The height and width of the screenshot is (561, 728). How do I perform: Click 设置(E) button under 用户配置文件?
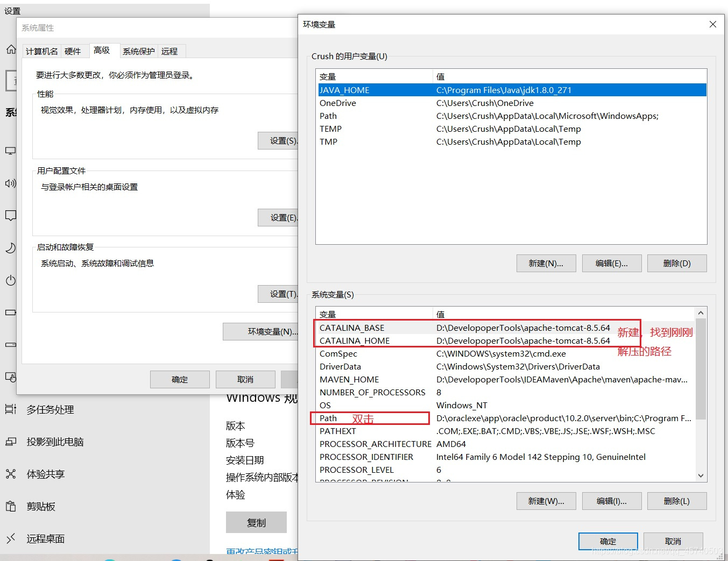tap(278, 218)
